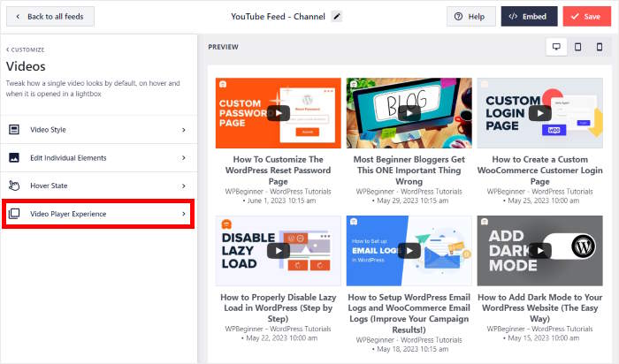
Task: Play the Add Dark Mode video
Action: tap(539, 251)
